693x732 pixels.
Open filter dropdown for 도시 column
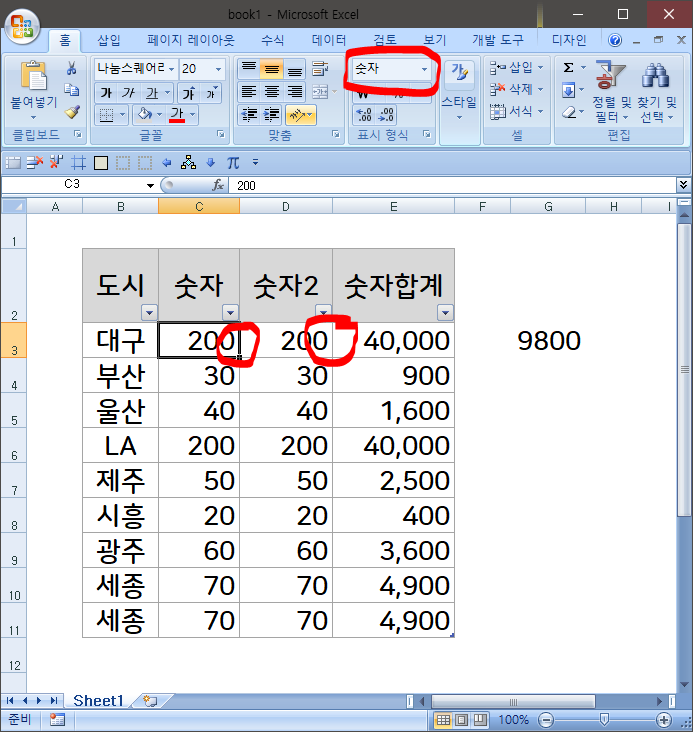pos(149,312)
